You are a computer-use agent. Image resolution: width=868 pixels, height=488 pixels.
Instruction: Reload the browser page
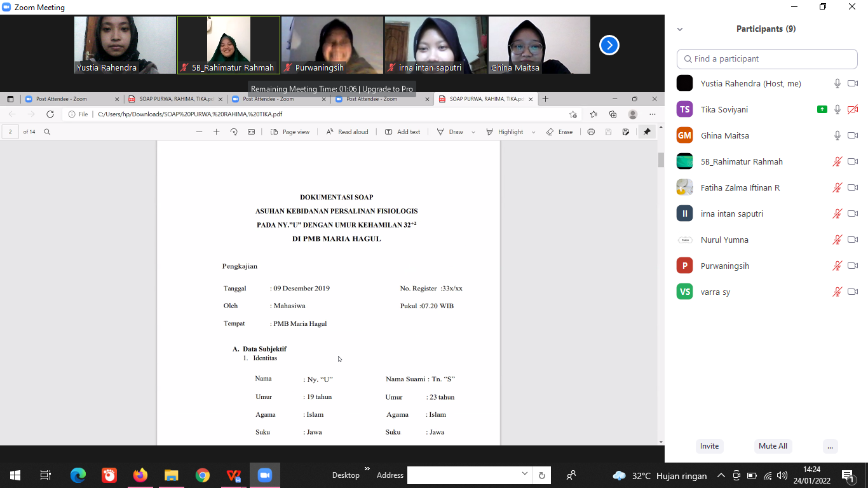50,114
